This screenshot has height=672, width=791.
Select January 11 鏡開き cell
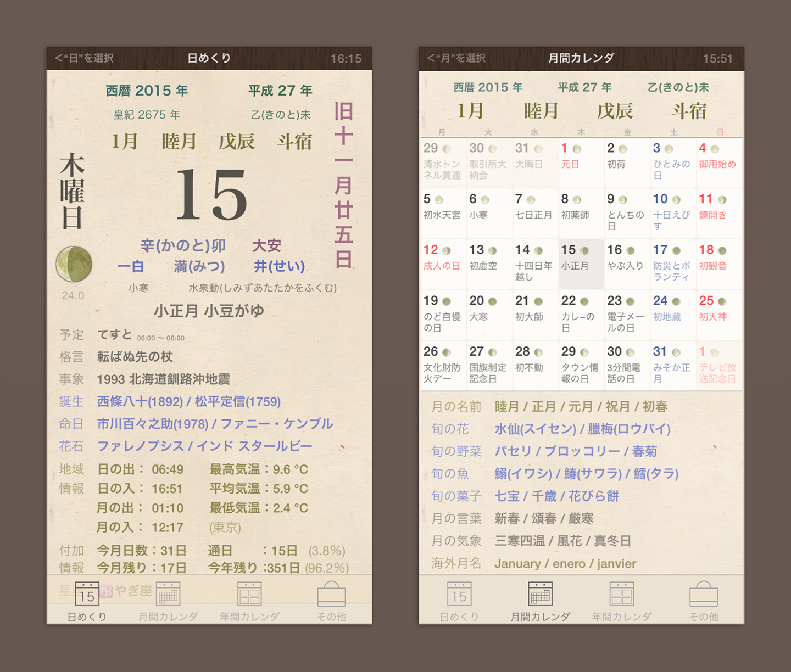[719, 214]
